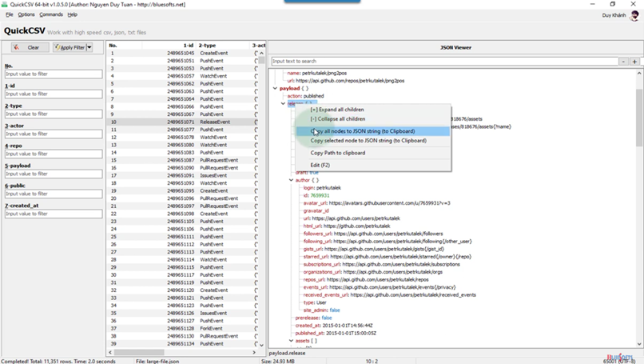644x364 pixels.
Task: Click the grid's vertical scrollbar up arrow
Action: (x=261, y=53)
